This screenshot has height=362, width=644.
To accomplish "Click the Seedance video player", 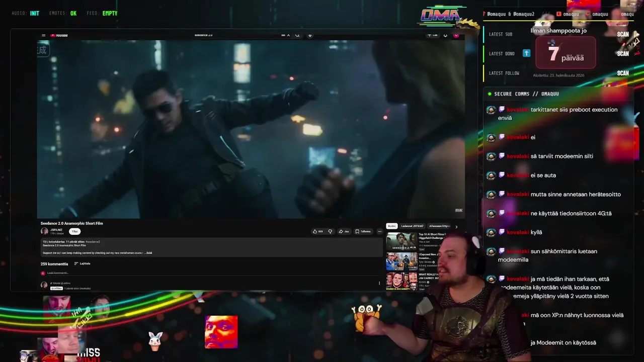I will point(250,129).
